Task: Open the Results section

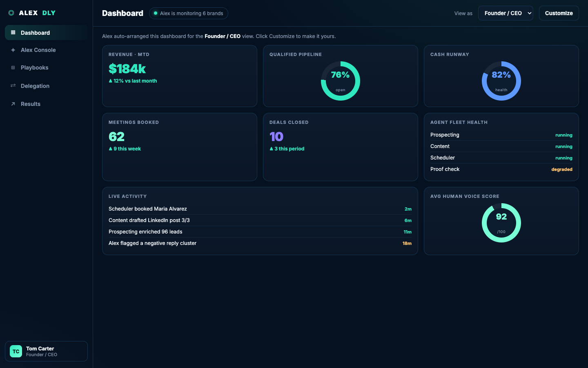Action: [46, 104]
